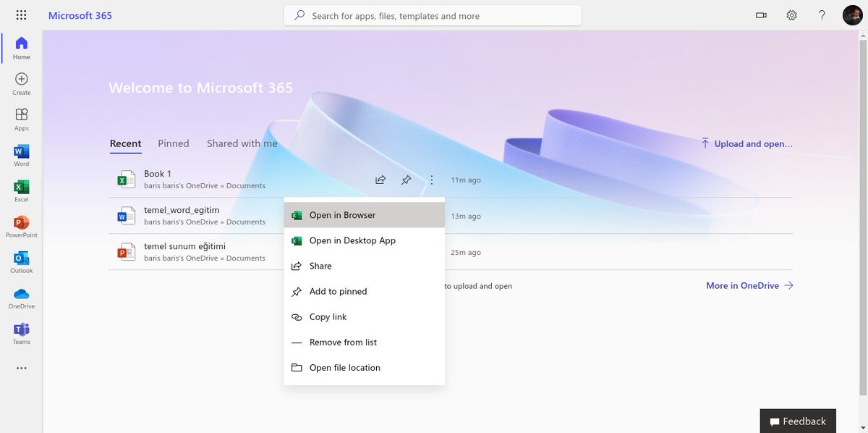
Task: Close the more options menu for Book 1
Action: coord(431,180)
